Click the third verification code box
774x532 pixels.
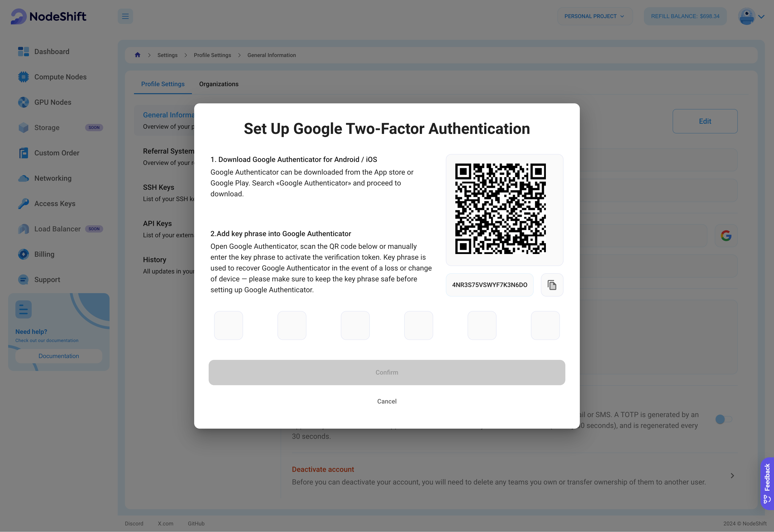tap(355, 325)
